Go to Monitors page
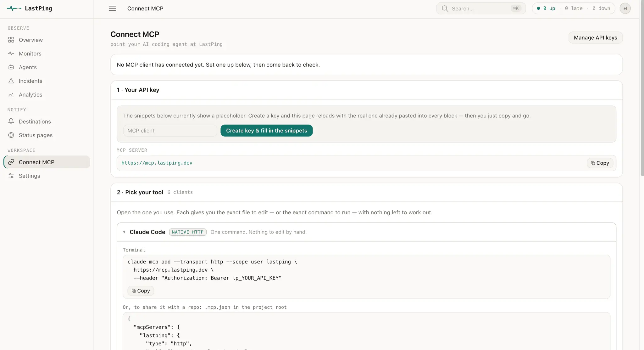This screenshot has width=644, height=350. [x=47, y=54]
